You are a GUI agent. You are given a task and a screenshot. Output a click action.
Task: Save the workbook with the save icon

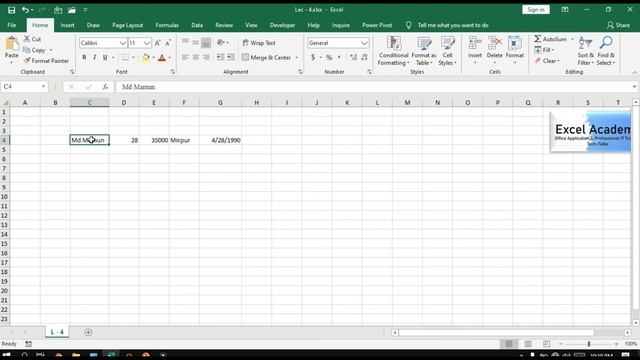[11, 10]
